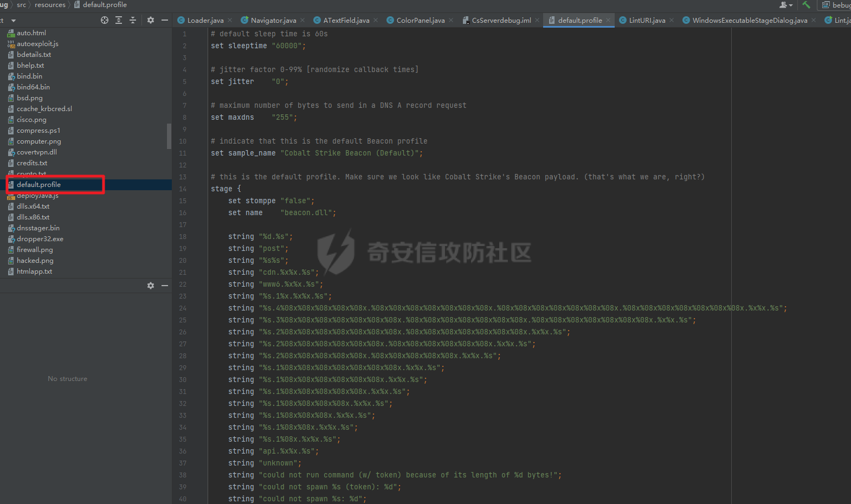Select auto.html in the project tree
Screen dimensions: 851x504
click(31, 33)
